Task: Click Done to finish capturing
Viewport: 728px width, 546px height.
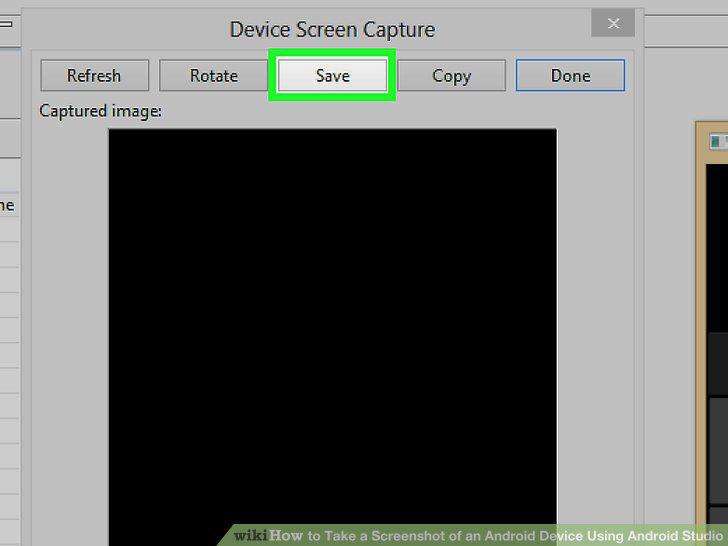Action: click(x=570, y=75)
